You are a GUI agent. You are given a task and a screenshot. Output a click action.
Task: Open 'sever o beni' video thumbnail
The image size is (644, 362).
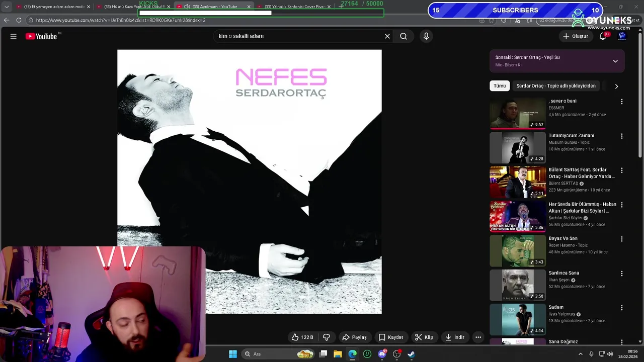point(517,113)
